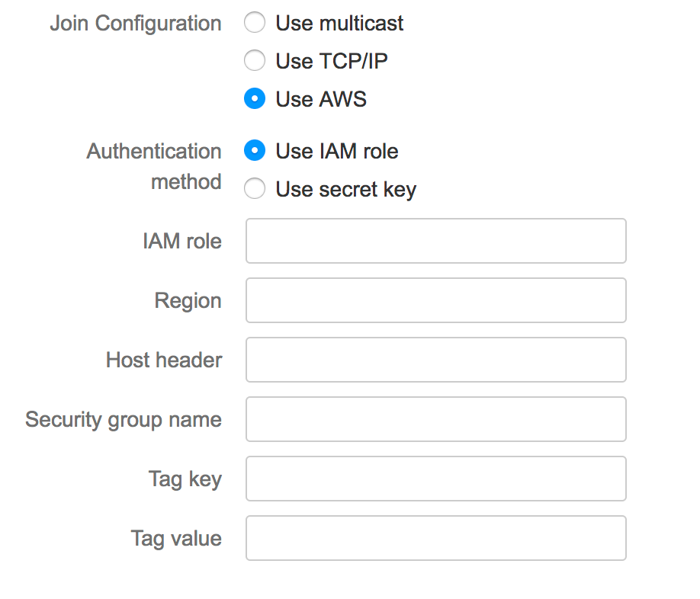
Task: Click the Use TCP/IP label text
Action: pos(332,61)
